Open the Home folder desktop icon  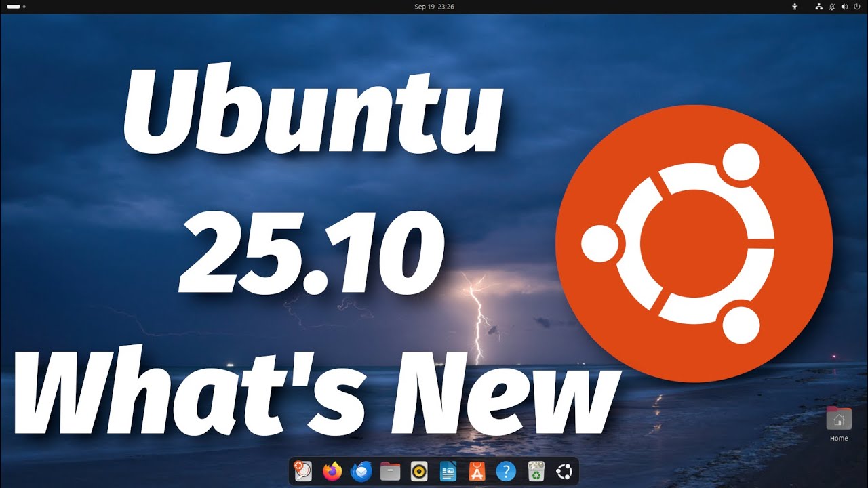pos(839,423)
